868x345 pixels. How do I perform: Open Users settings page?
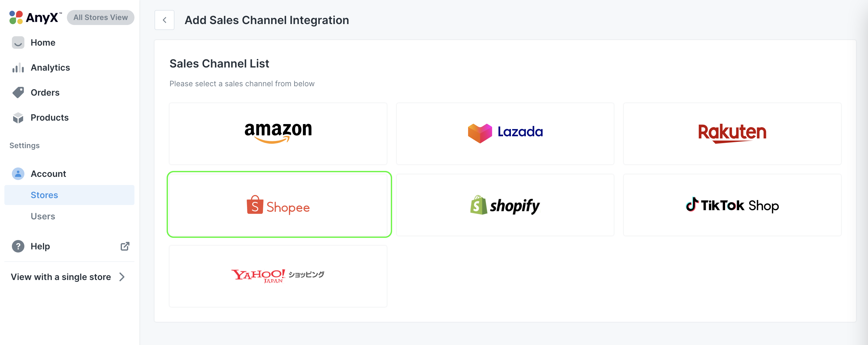(x=43, y=216)
